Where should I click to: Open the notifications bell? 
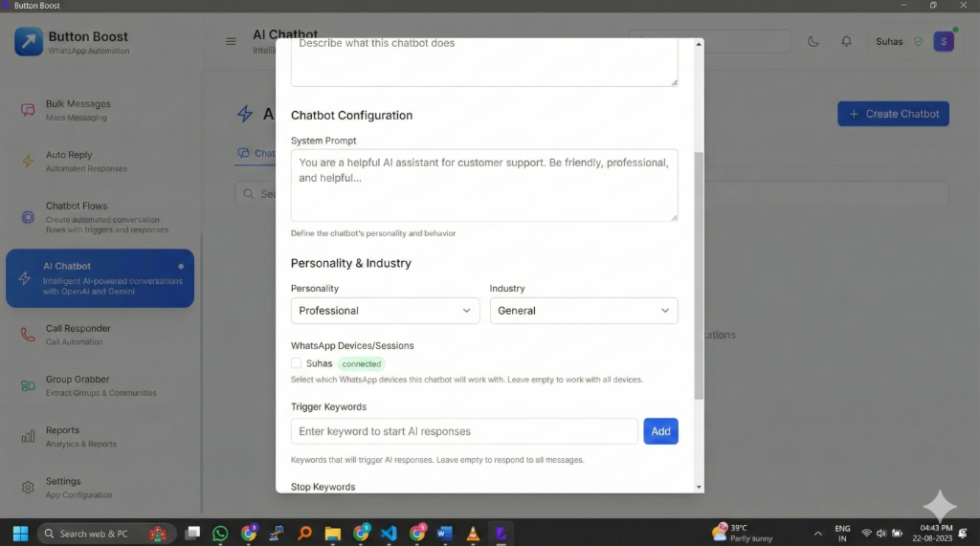point(846,42)
